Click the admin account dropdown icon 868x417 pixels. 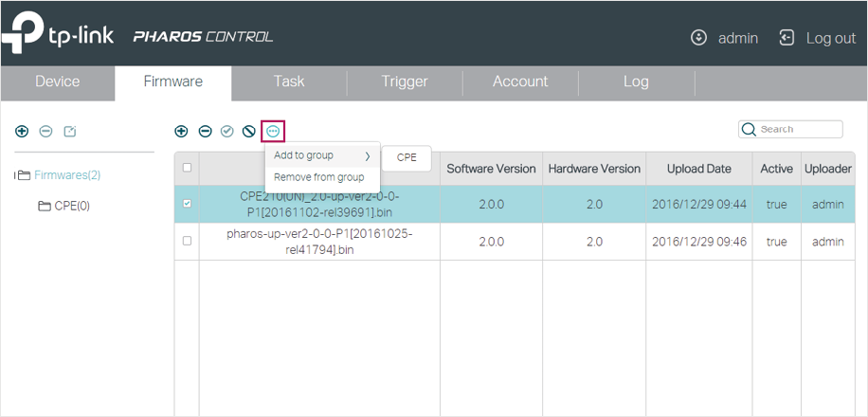pyautogui.click(x=699, y=38)
